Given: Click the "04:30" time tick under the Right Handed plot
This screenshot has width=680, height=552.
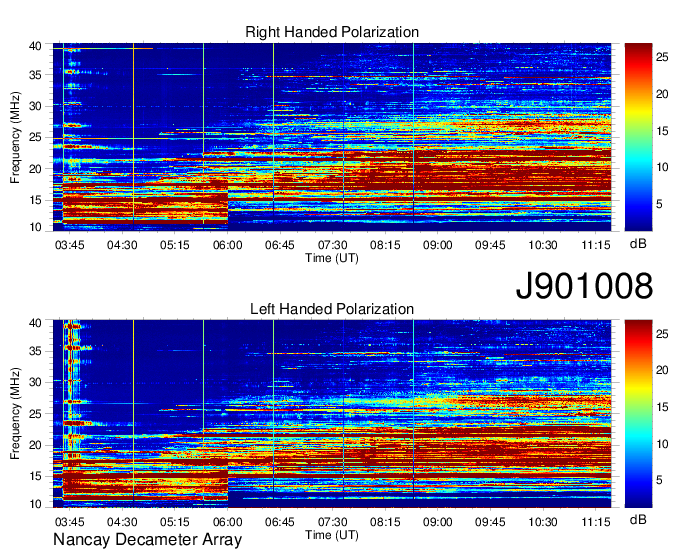Looking at the screenshot, I should 122,245.
